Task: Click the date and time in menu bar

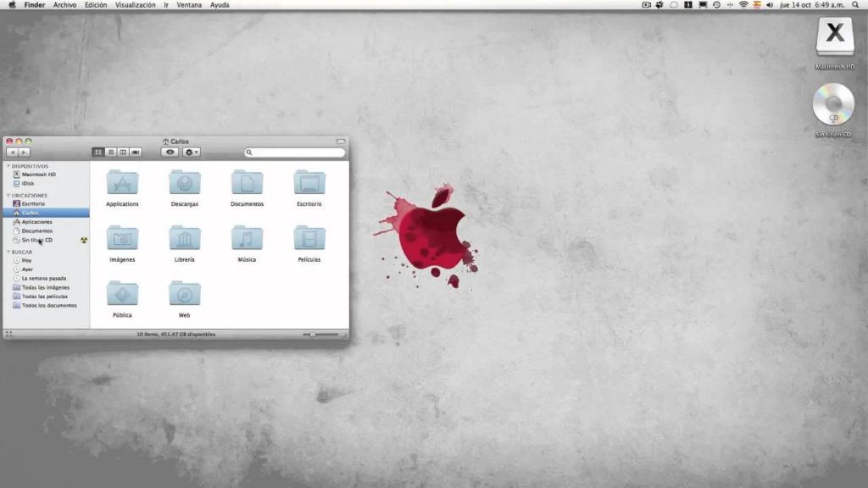Action: click(x=812, y=5)
